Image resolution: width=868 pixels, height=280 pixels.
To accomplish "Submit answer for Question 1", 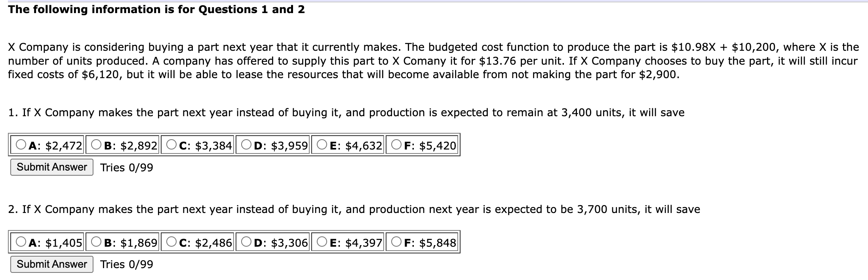I will click(51, 167).
